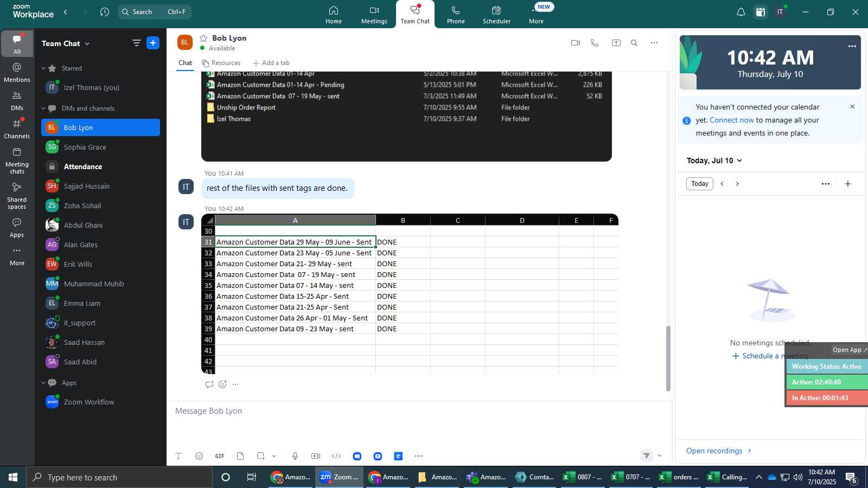The height and width of the screenshot is (488, 868).
Task: Collapse the Apps section
Action: click(x=43, y=383)
